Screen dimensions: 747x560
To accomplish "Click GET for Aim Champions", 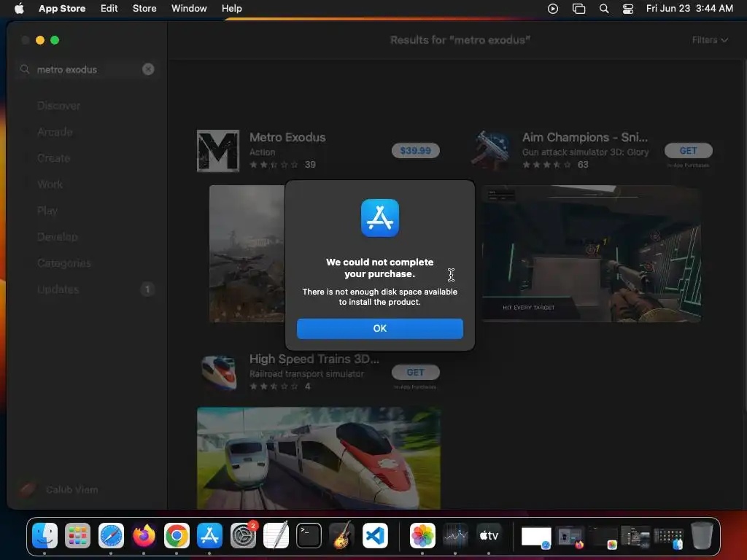I will (688, 150).
